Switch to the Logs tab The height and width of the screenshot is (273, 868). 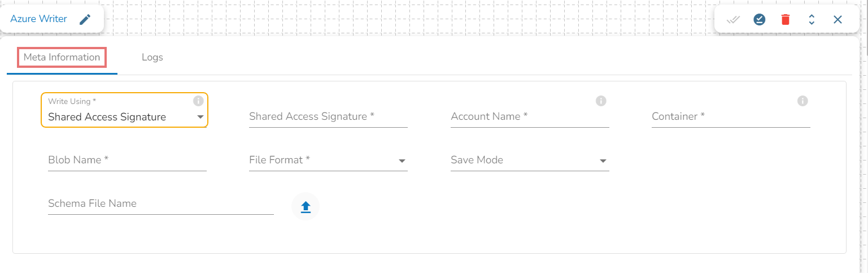tap(152, 57)
